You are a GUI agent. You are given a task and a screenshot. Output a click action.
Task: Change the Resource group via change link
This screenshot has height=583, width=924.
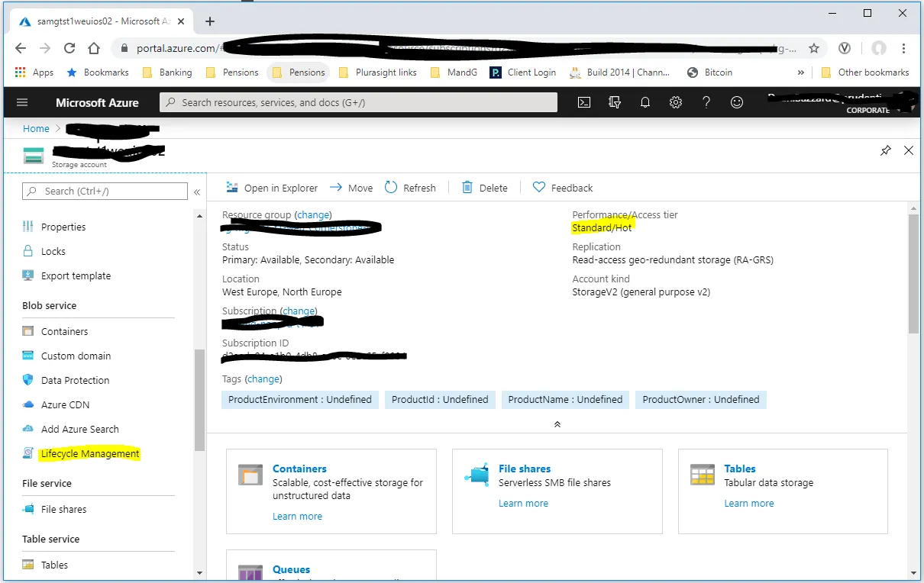(313, 215)
